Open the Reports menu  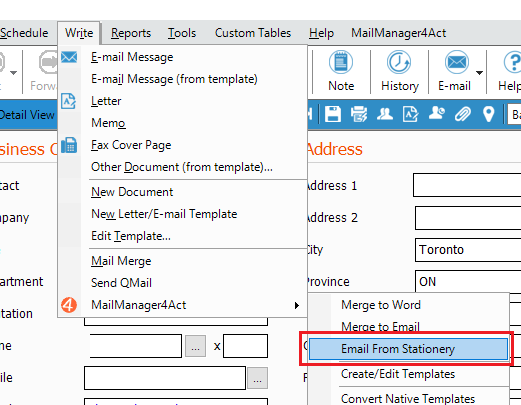tap(131, 33)
